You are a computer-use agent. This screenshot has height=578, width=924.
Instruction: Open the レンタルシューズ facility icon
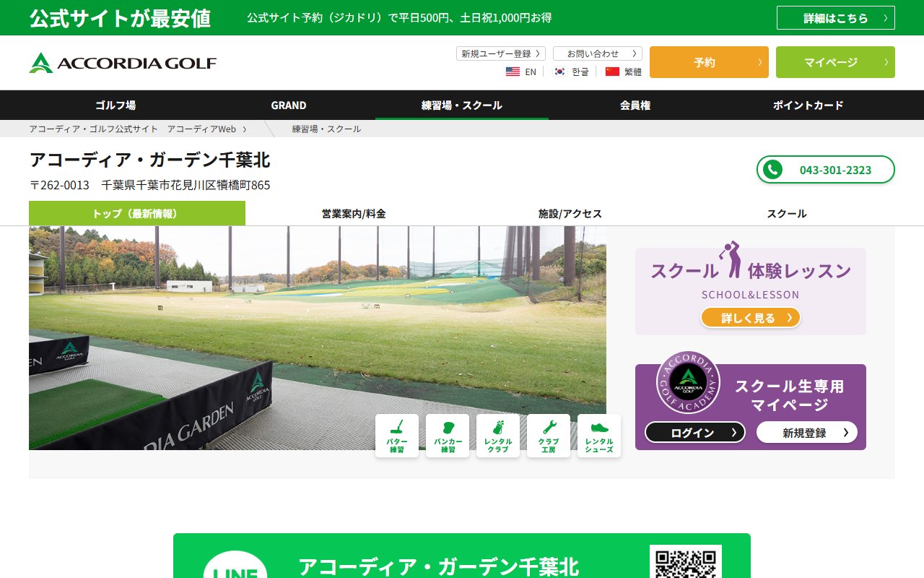tap(599, 436)
